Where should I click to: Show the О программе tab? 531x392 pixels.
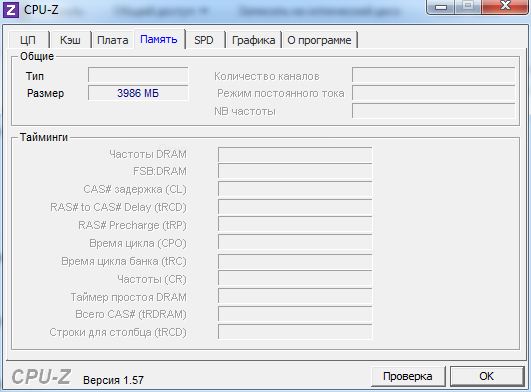[x=319, y=40]
